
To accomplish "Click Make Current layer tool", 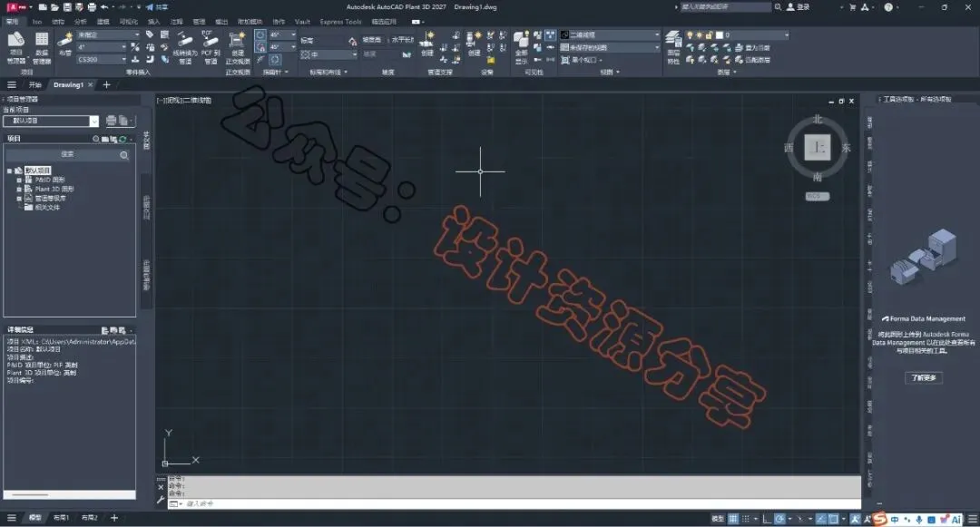I will coord(752,47).
